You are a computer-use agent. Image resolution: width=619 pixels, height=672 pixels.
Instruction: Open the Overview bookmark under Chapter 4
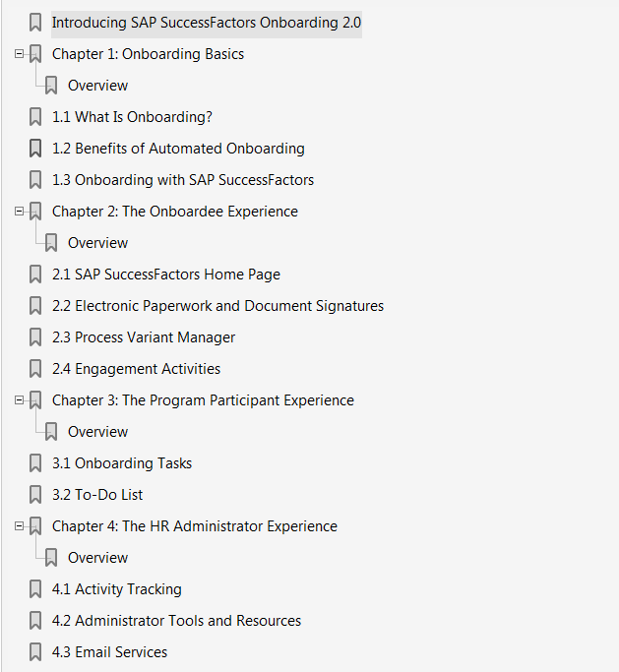click(x=97, y=558)
